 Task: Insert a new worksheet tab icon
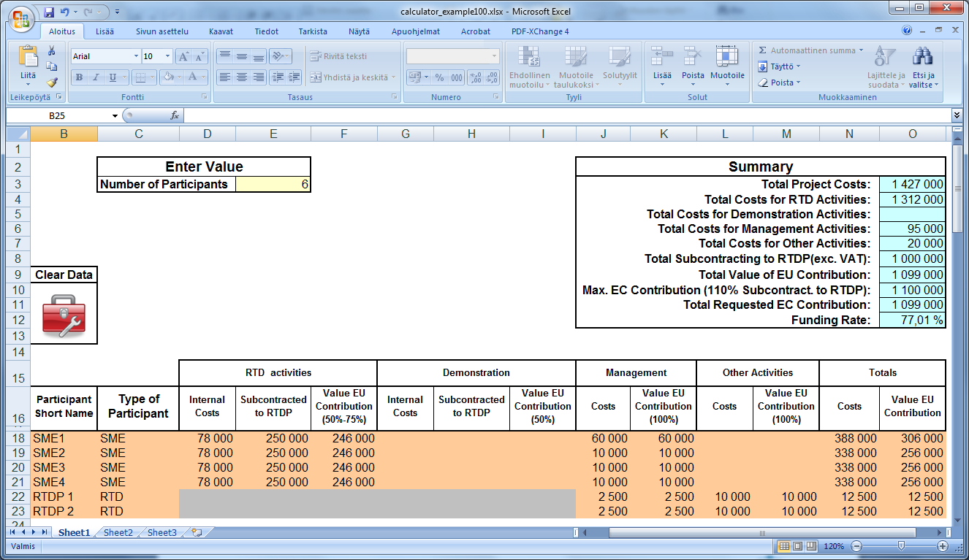[x=197, y=532]
